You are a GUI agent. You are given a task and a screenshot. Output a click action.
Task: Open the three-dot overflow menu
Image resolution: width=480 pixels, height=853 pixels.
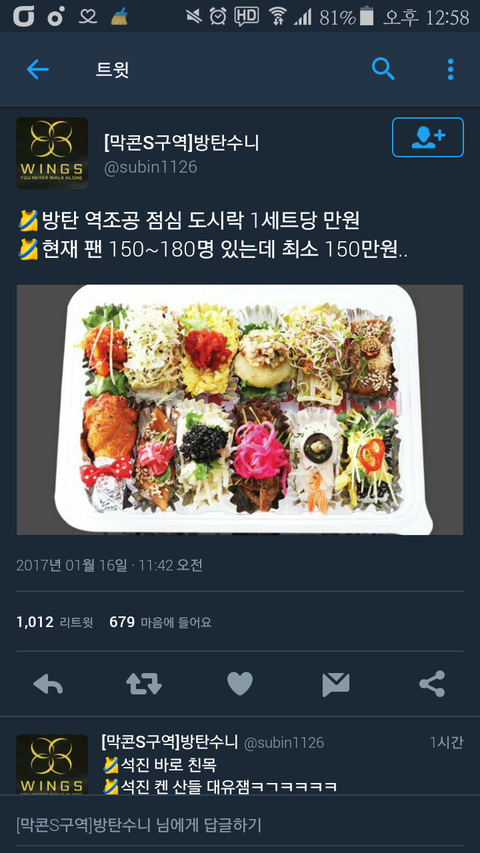point(450,70)
